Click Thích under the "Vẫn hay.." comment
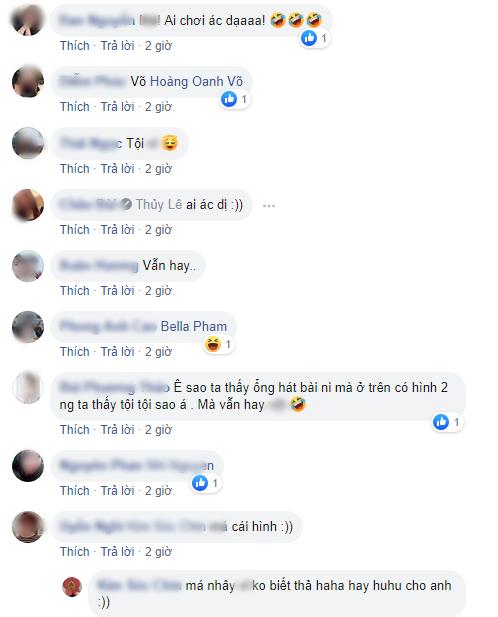 pos(75,291)
